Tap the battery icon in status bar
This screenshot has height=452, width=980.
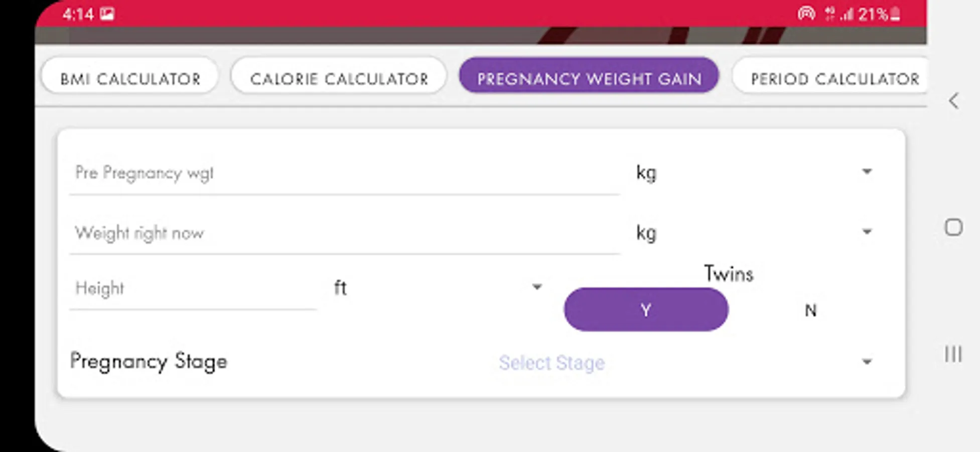[x=895, y=14]
